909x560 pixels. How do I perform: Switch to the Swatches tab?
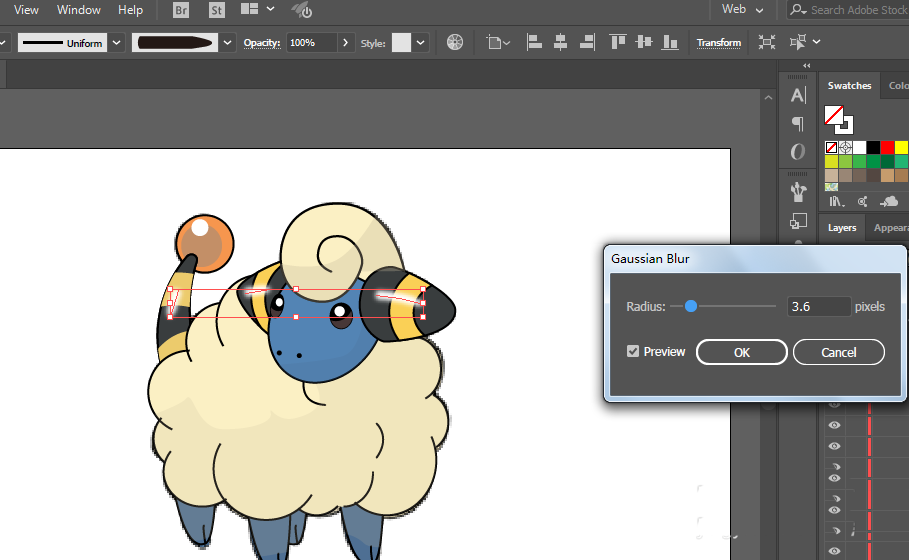(849, 86)
